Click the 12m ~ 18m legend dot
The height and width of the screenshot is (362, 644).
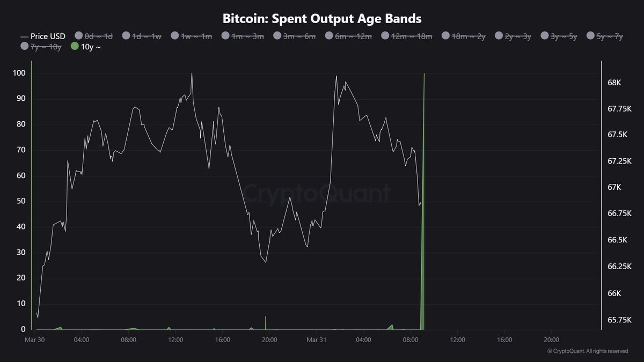pyautogui.click(x=385, y=36)
